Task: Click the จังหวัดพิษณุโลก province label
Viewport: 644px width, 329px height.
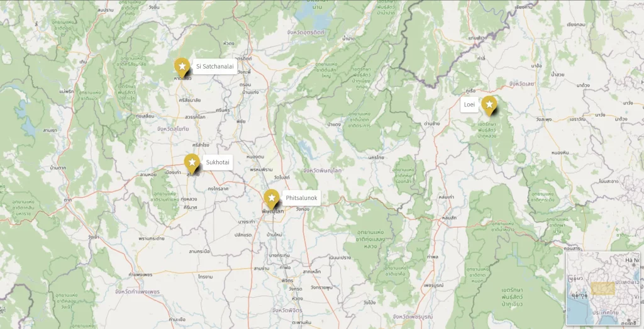Action: pos(323,170)
